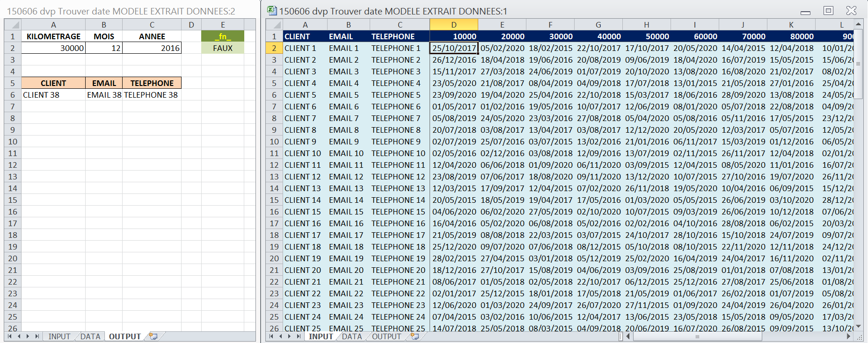Click the 10000 header cell in right window
The height and width of the screenshot is (343, 868).
click(454, 36)
